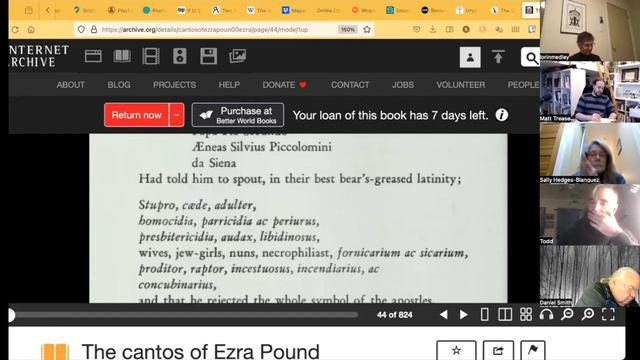Click the browser home icon
This screenshot has height=360, width=640.
[x=31, y=29]
